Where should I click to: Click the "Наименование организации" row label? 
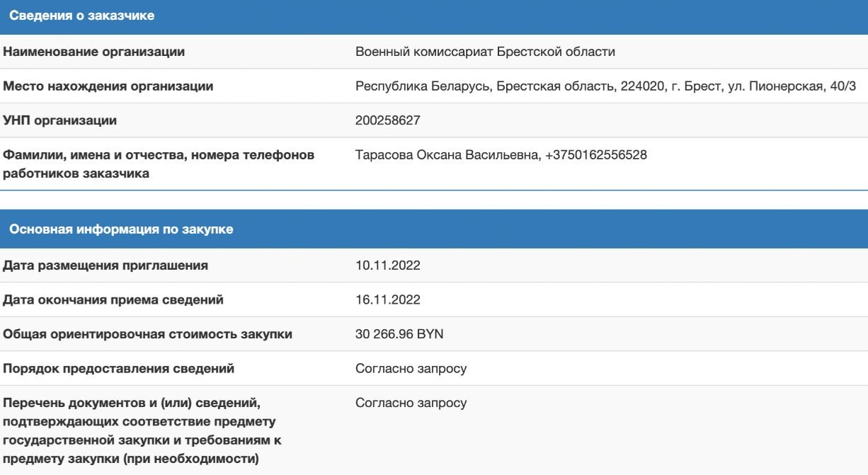[x=94, y=52]
